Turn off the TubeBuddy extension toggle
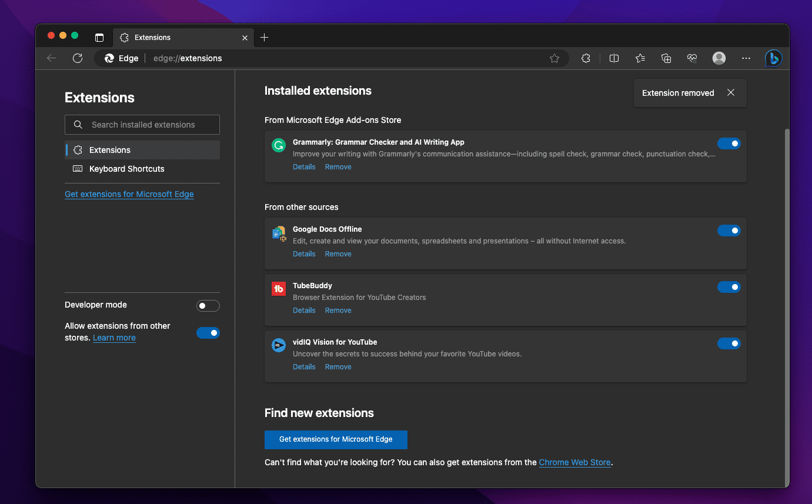Screen dimensions: 812x504 click(729, 287)
